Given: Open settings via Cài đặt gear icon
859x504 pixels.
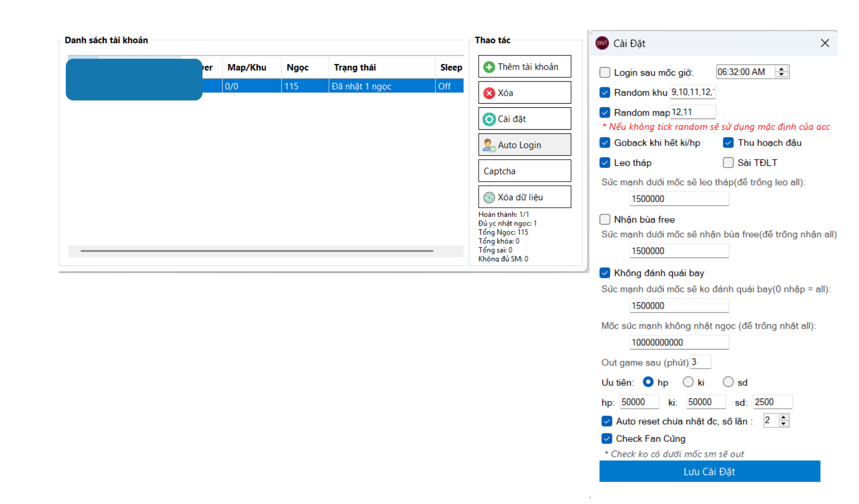Looking at the screenshot, I should click(489, 119).
